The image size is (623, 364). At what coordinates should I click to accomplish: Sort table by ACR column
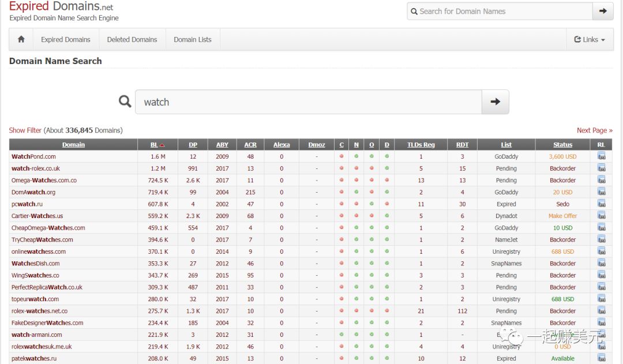(x=250, y=145)
